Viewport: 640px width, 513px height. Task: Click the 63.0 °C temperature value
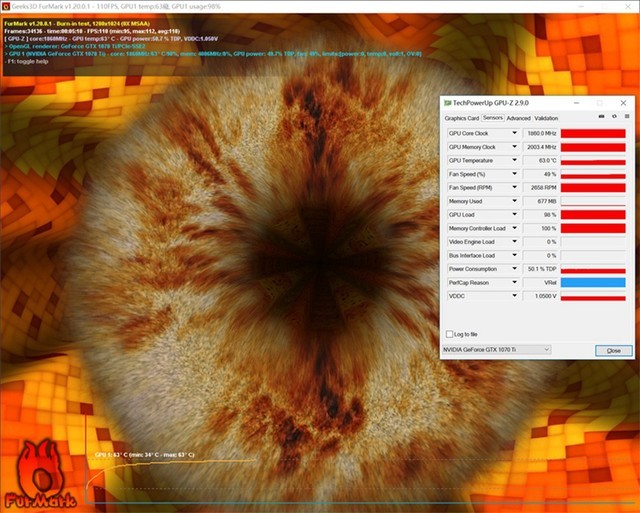pos(540,160)
